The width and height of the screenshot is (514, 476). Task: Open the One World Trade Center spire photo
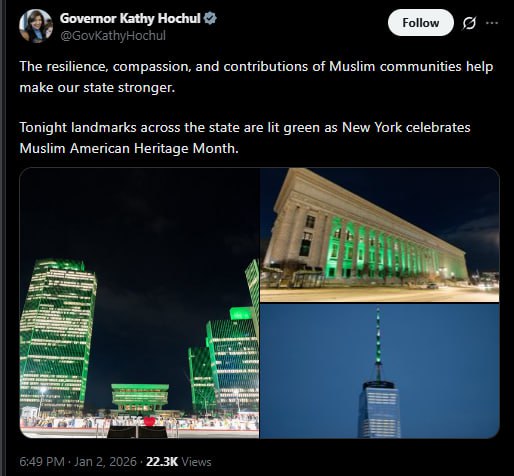click(380, 371)
